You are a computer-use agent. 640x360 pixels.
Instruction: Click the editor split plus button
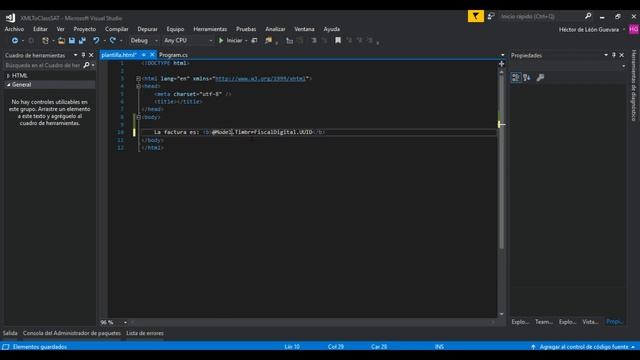[x=501, y=64]
